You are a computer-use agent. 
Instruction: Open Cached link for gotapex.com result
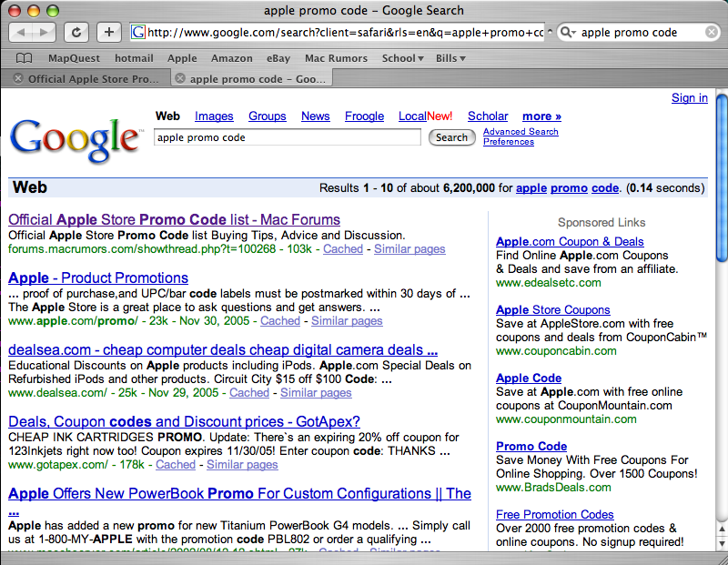click(176, 464)
